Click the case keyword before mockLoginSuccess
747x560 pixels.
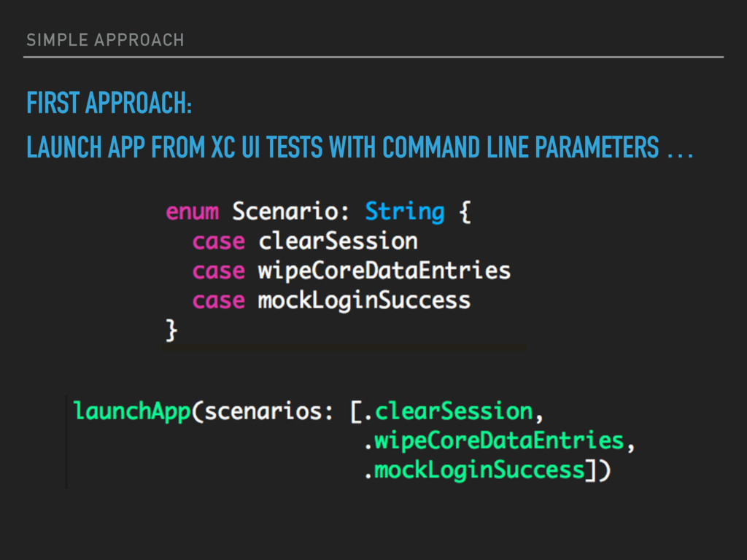point(219,301)
